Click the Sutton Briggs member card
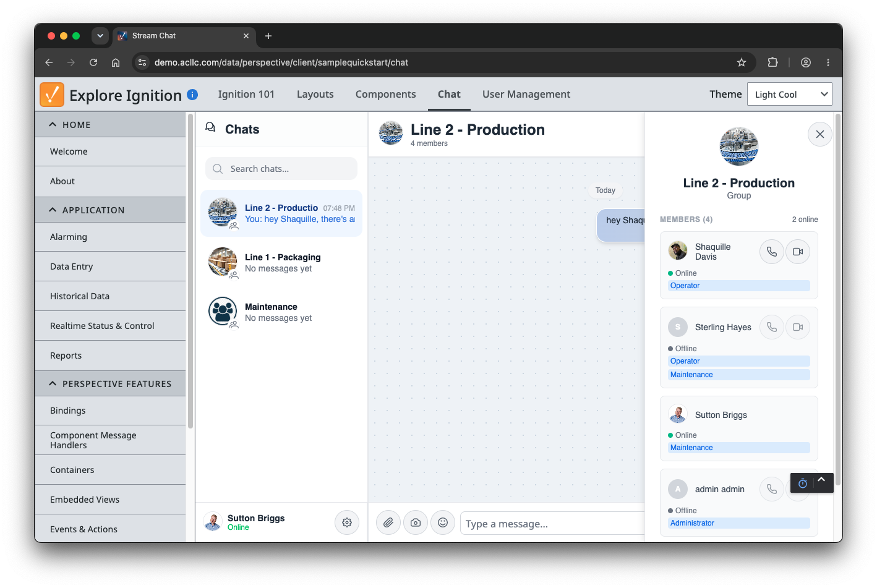Viewport: 877px width, 588px height. pyautogui.click(x=739, y=428)
